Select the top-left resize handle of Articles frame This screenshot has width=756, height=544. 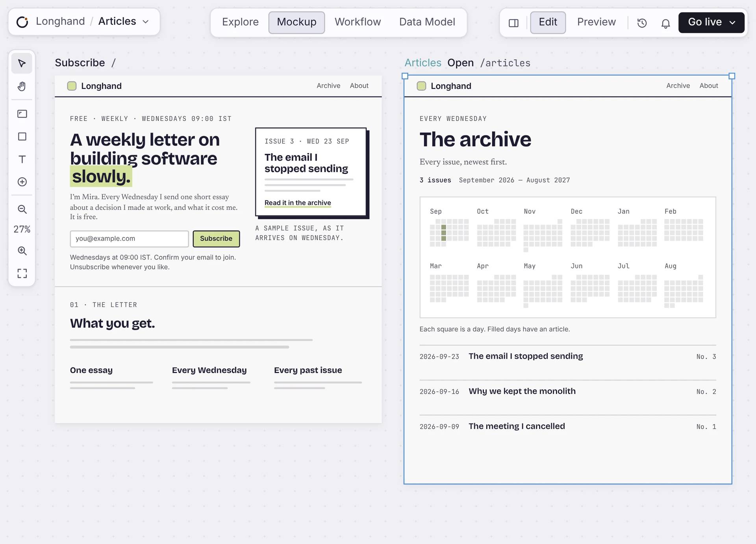[405, 76]
